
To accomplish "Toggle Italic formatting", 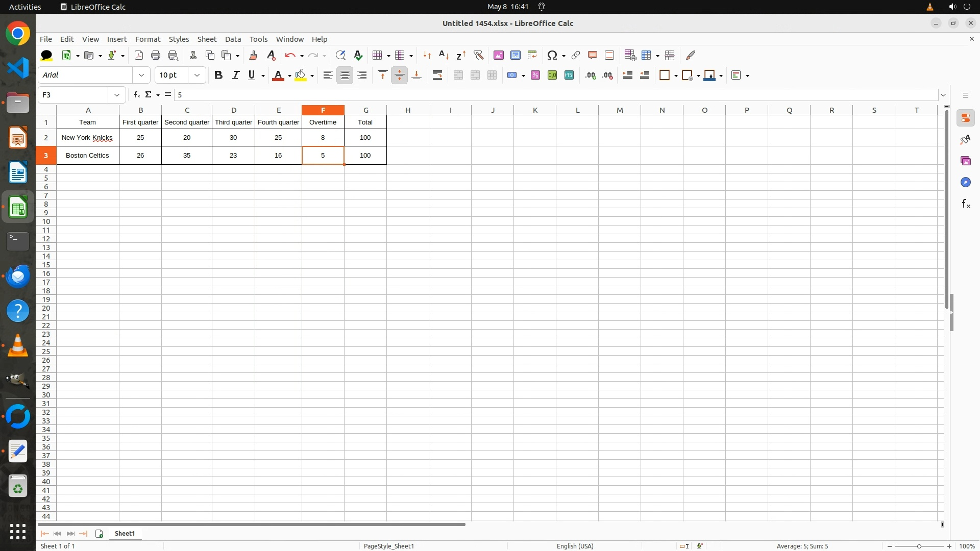I will point(235,76).
